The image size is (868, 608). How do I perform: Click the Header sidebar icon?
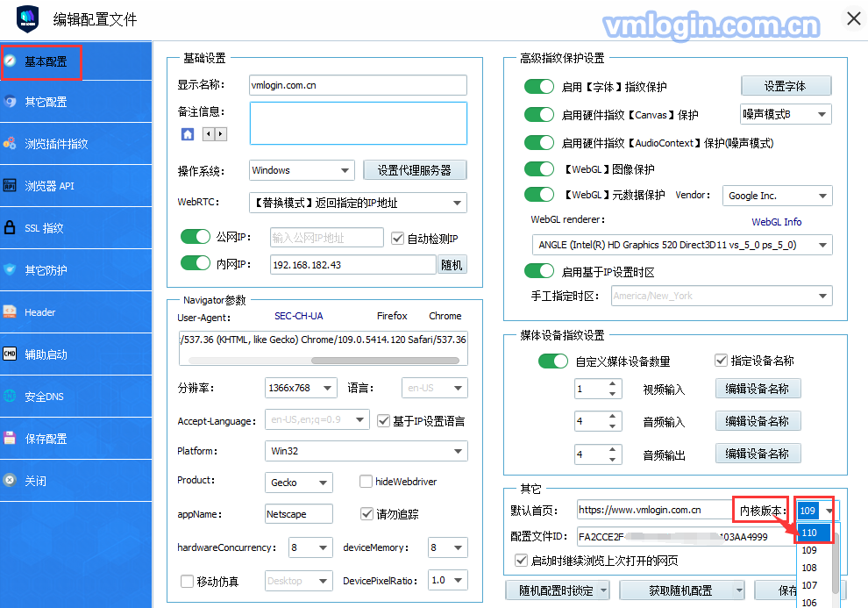10,311
